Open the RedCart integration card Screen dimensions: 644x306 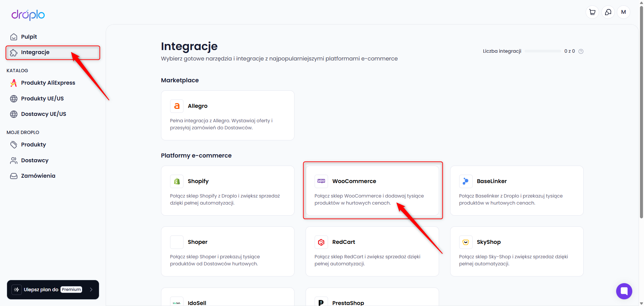(x=372, y=251)
